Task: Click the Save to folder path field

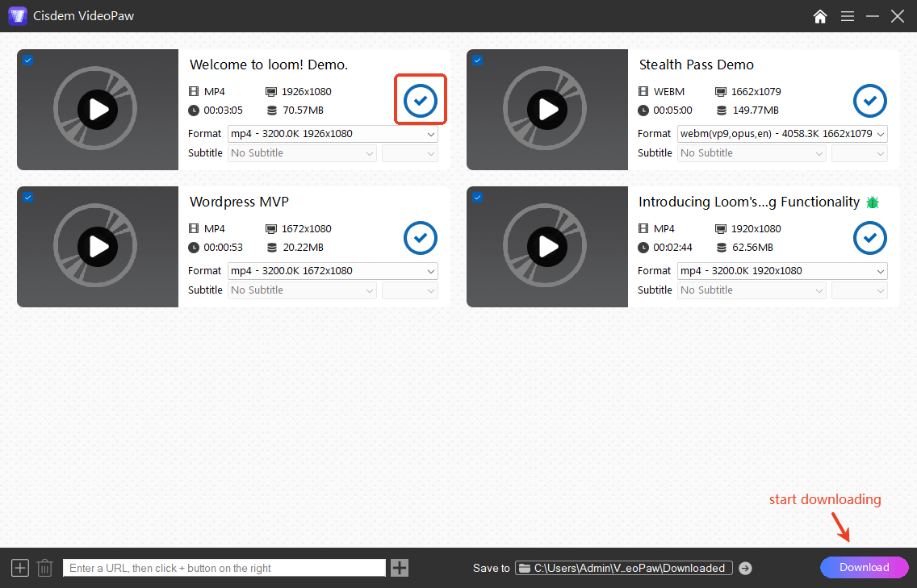Action: [x=623, y=568]
